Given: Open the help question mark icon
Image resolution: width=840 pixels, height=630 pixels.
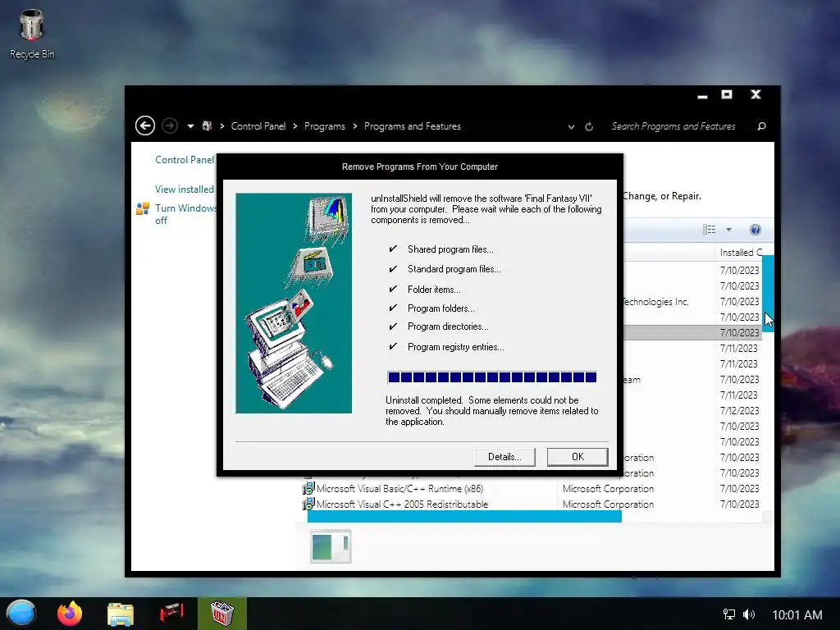Looking at the screenshot, I should tap(755, 230).
